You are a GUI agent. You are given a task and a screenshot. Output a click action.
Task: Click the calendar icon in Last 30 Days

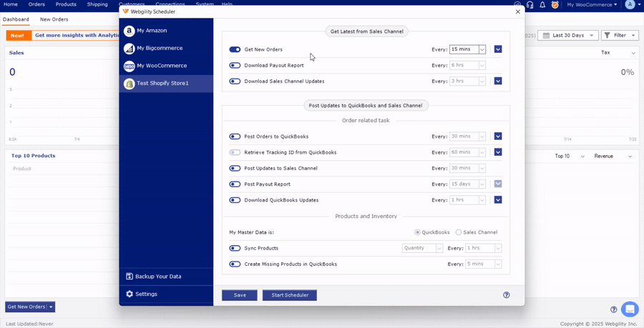(546, 35)
